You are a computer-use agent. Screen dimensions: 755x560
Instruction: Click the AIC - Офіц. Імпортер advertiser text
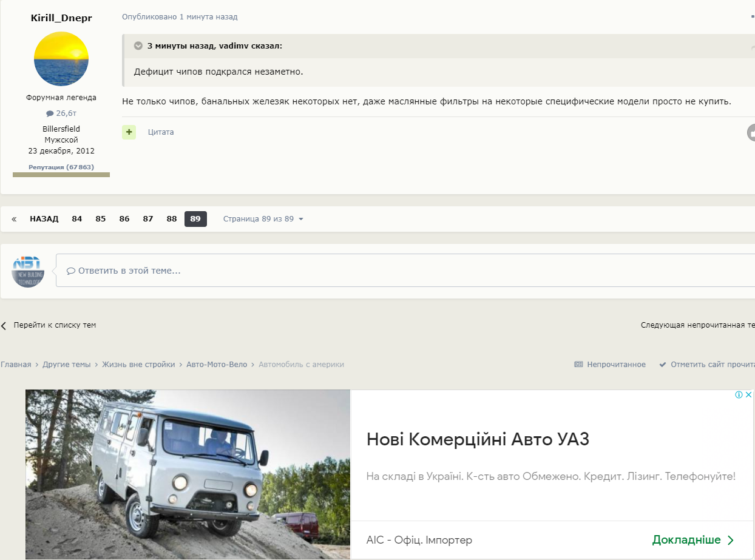tap(419, 540)
